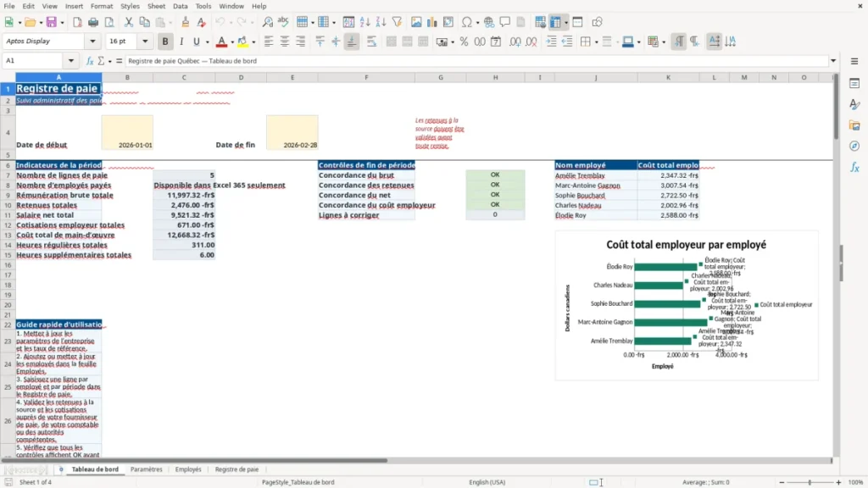This screenshot has width=868, height=488.
Task: Open the Font Size dropdown
Action: pos(145,42)
